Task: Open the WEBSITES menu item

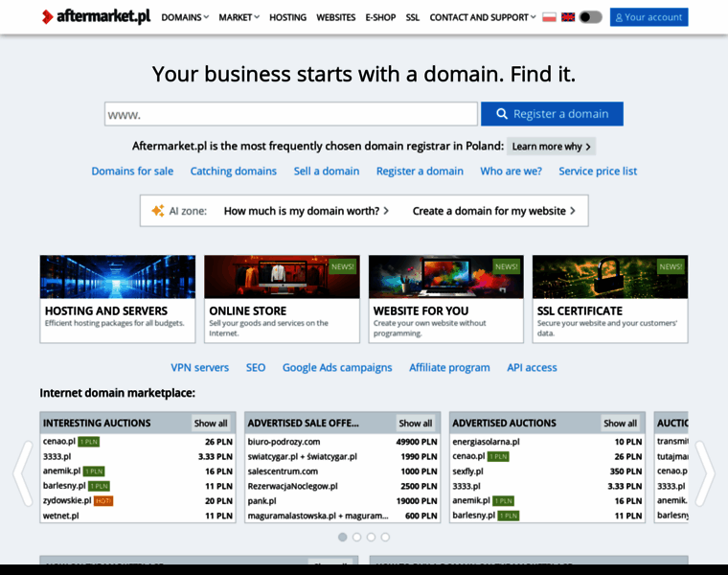Action: pos(335,17)
